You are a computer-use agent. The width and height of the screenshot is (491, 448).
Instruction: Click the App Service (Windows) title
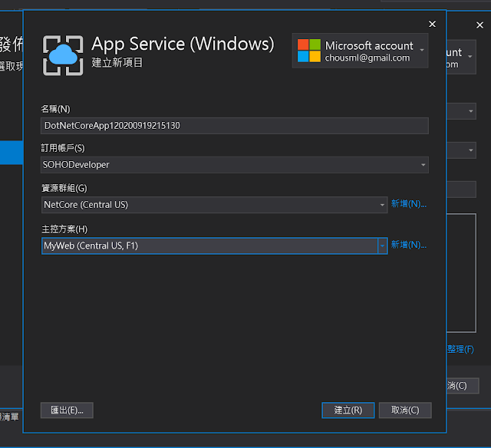coord(183,44)
